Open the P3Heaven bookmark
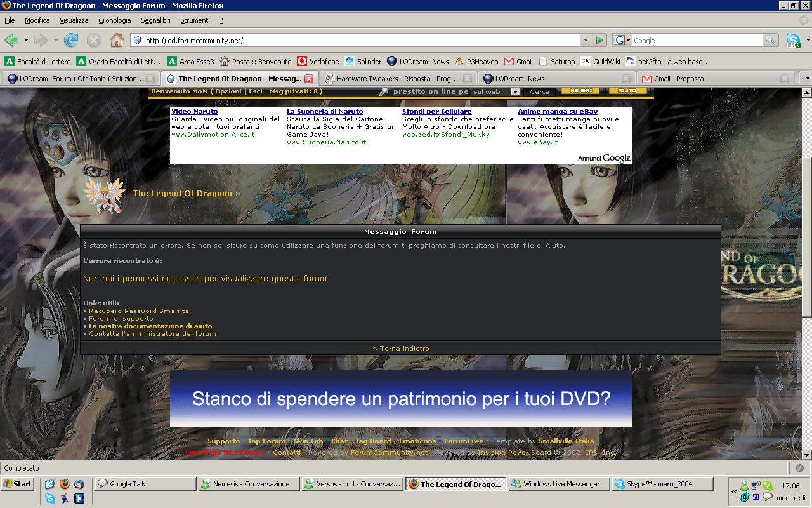This screenshot has height=508, width=812. (477, 62)
